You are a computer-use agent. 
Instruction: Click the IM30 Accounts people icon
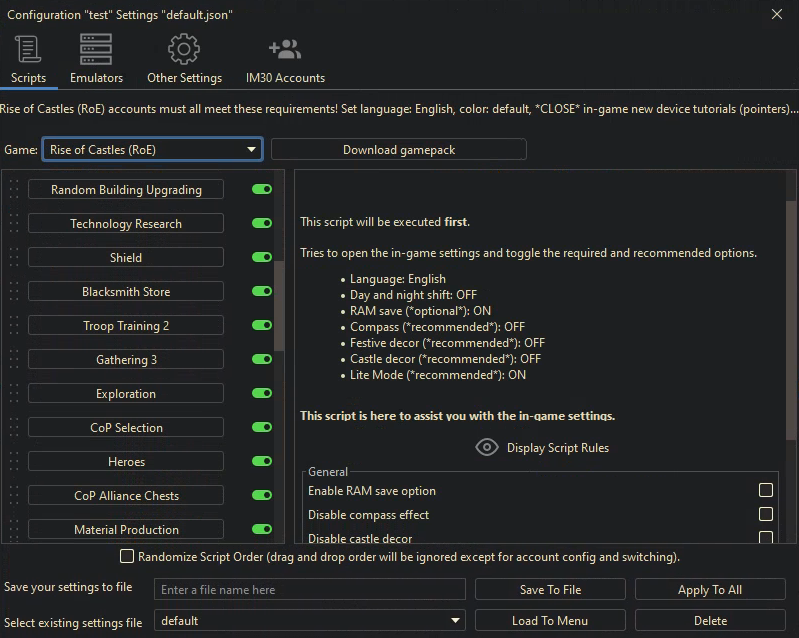click(285, 49)
